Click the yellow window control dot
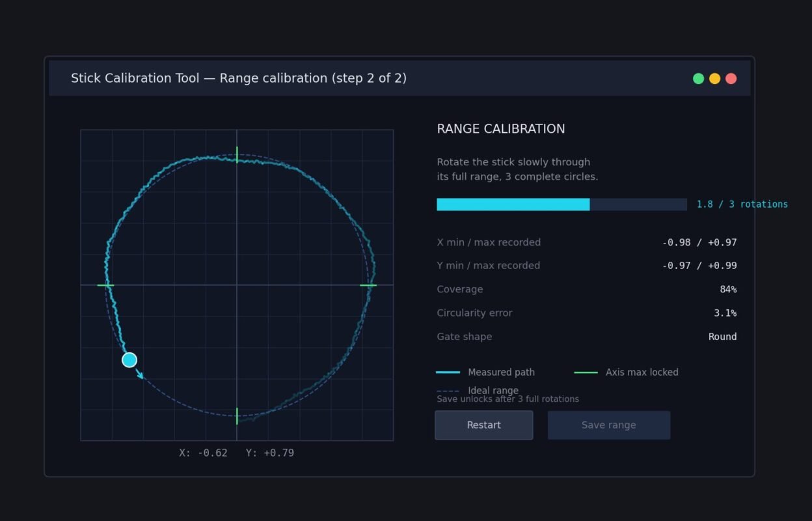The width and height of the screenshot is (812, 521). (714, 79)
